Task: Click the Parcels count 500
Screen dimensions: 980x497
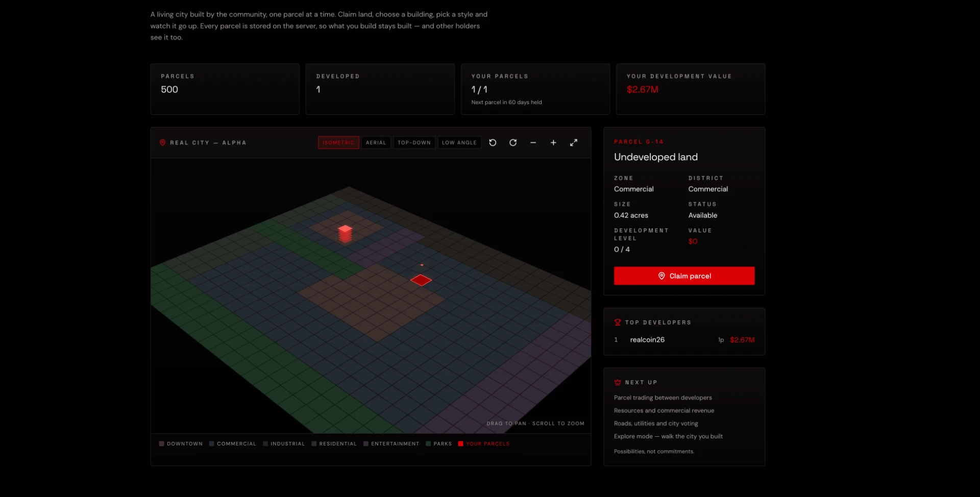Action: click(x=169, y=90)
